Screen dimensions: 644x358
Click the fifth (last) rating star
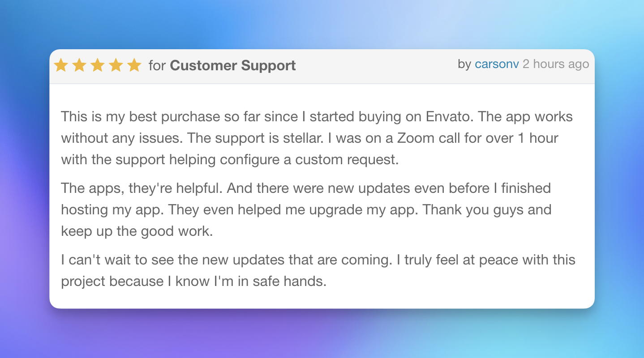click(134, 65)
